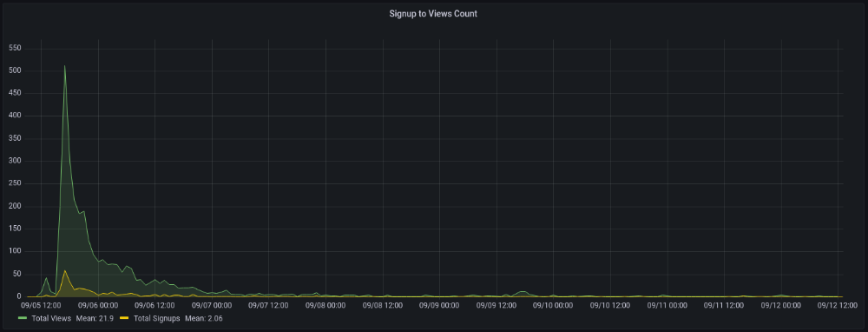Click the 450 y-axis value

click(16, 93)
